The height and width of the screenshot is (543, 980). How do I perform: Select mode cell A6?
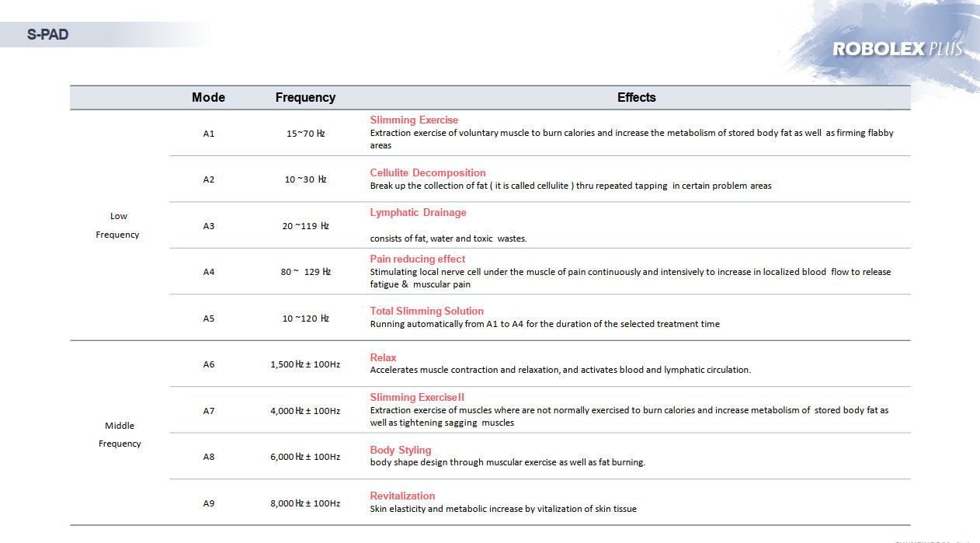pos(209,364)
